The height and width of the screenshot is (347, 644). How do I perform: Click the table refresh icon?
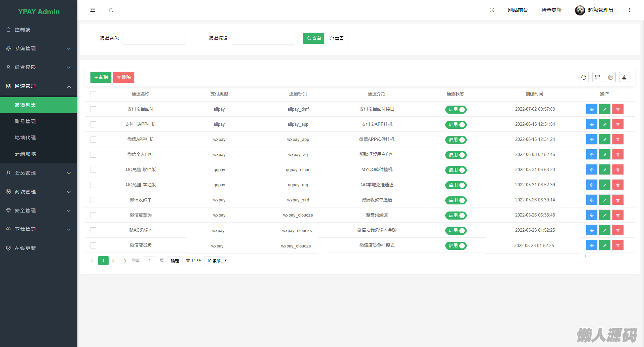point(584,77)
